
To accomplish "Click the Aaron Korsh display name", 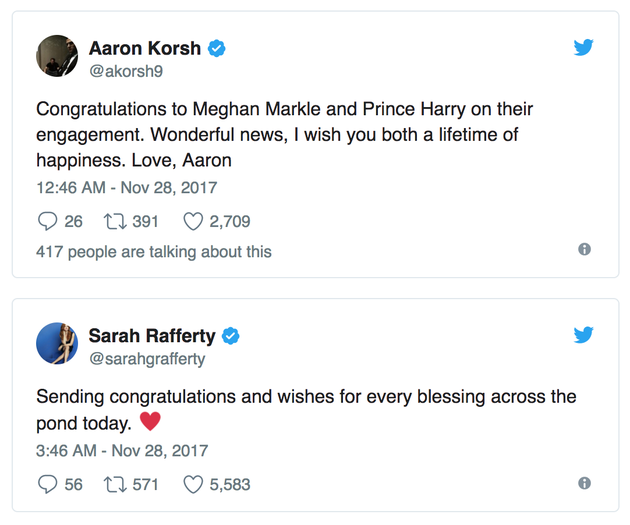I will (144, 47).
